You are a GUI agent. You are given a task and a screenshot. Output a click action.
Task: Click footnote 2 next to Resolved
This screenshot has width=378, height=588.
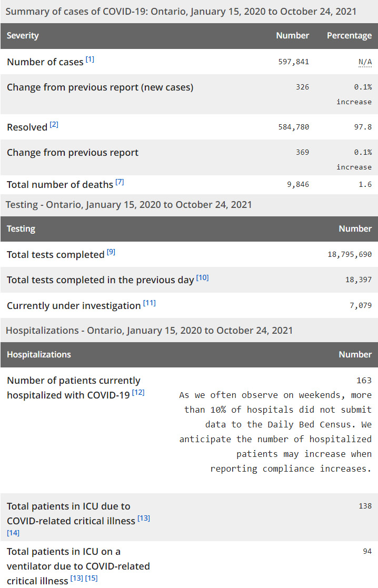(x=54, y=125)
